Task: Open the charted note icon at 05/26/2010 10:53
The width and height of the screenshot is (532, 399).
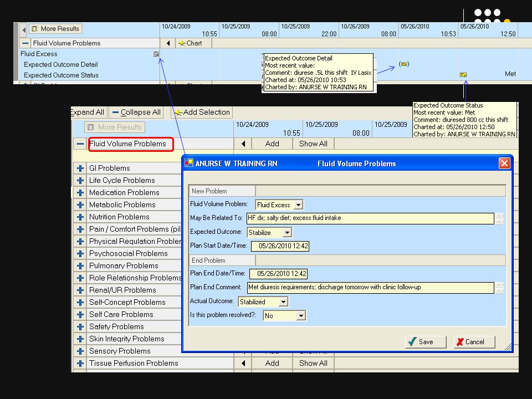Action: click(x=404, y=64)
